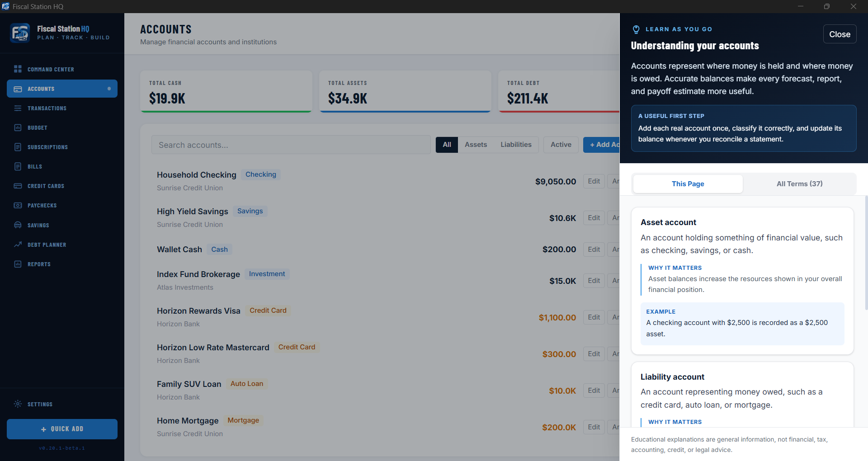Open Subscriptions from the sidebar
Screen dimensions: 868x461
[x=62, y=147]
